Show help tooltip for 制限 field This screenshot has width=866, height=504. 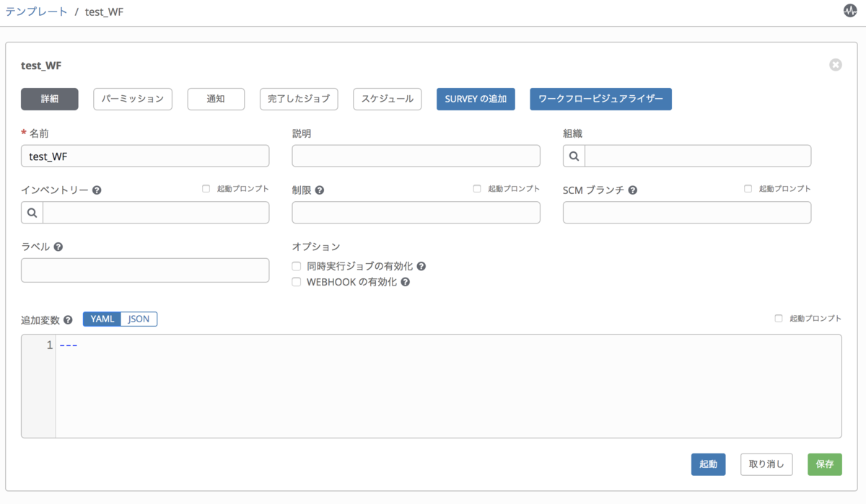pos(320,190)
